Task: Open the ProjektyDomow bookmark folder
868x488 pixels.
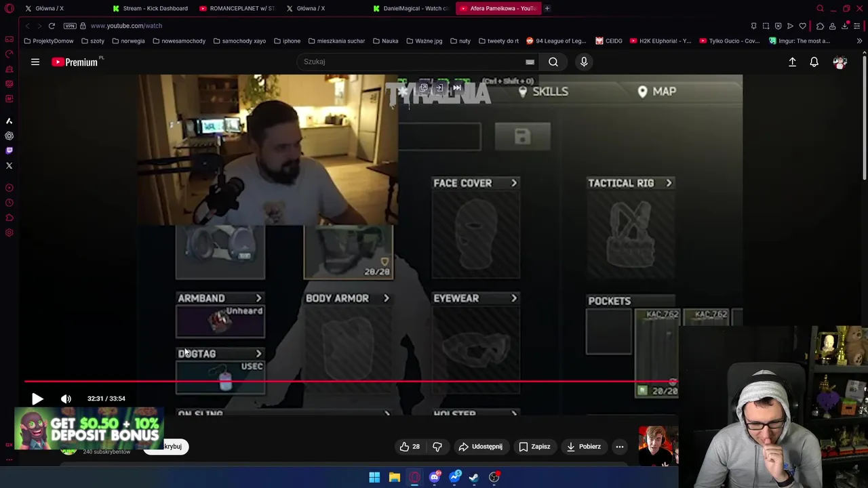Action: (48, 41)
